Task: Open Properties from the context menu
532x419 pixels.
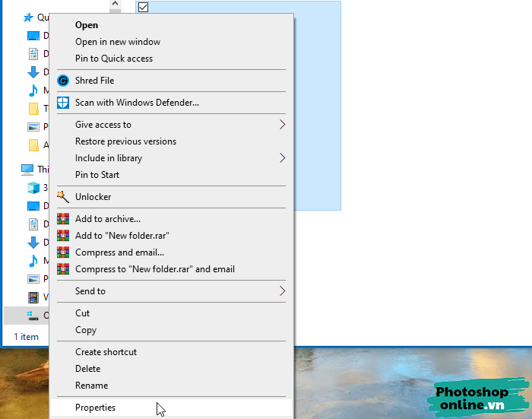Action: click(x=96, y=408)
